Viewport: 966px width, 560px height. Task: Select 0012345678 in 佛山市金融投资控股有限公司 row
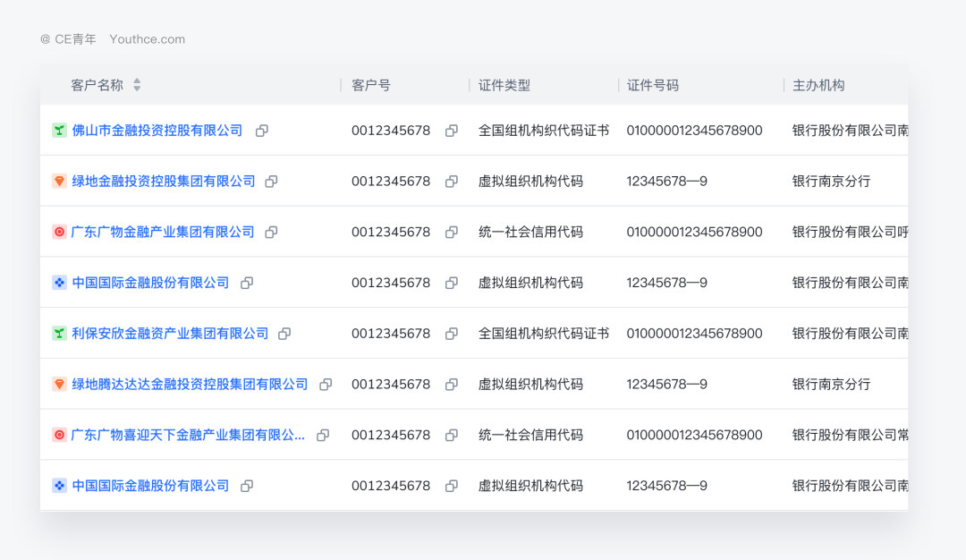[x=391, y=131]
